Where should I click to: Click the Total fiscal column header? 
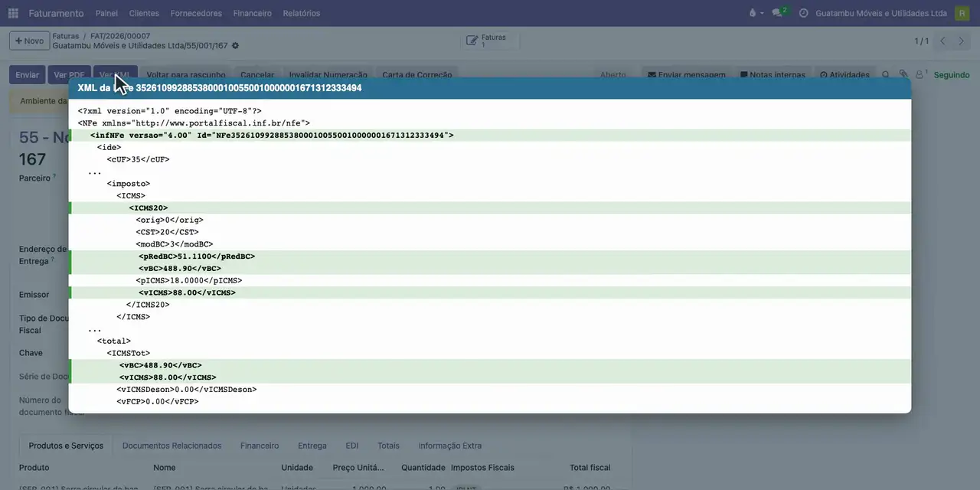tap(590, 467)
